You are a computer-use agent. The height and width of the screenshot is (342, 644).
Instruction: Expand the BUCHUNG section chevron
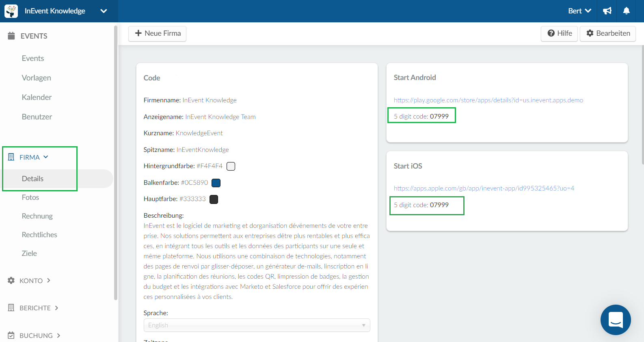(x=58, y=336)
